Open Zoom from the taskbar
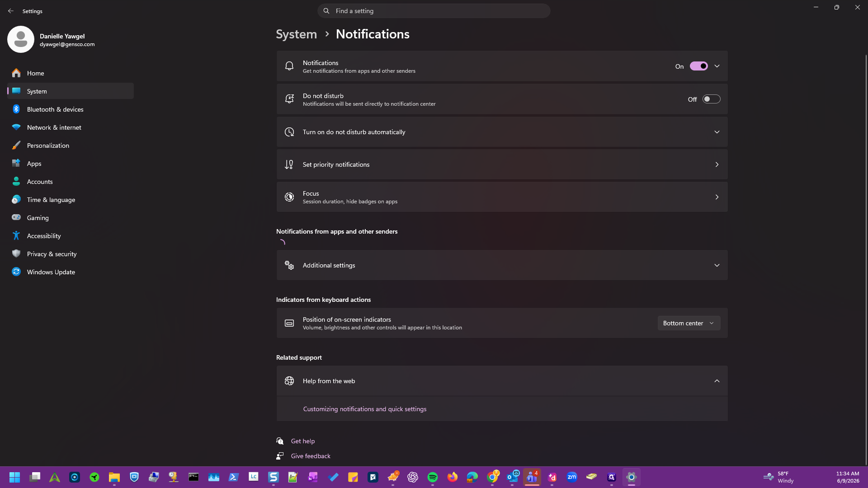 [572, 477]
